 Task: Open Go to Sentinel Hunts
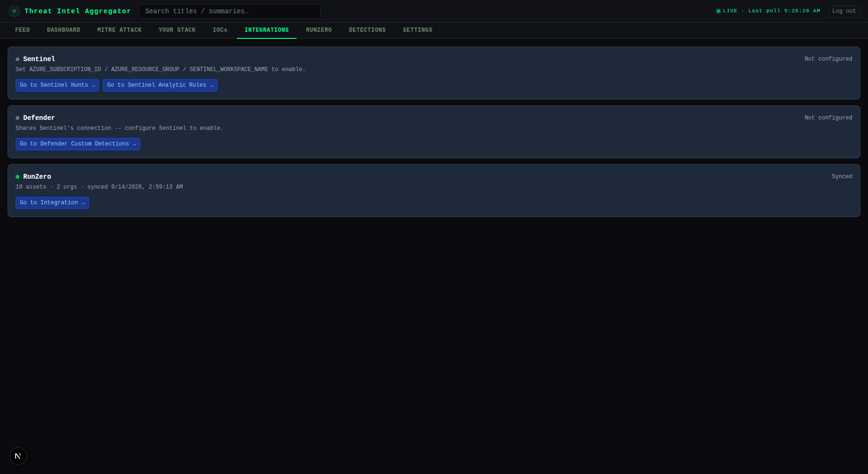[57, 85]
